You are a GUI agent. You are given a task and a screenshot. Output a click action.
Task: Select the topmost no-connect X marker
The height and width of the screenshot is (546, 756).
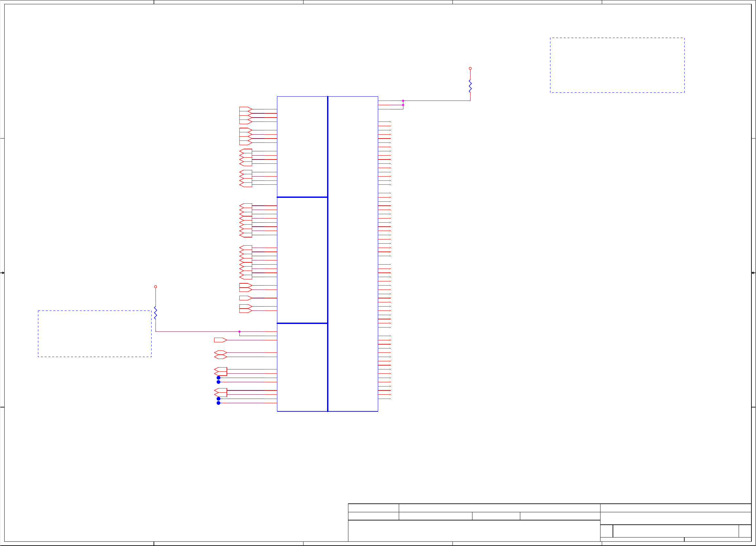pos(390,122)
